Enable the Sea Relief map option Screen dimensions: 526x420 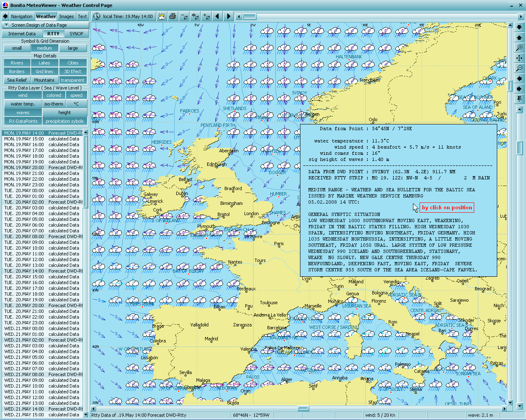tap(17, 80)
